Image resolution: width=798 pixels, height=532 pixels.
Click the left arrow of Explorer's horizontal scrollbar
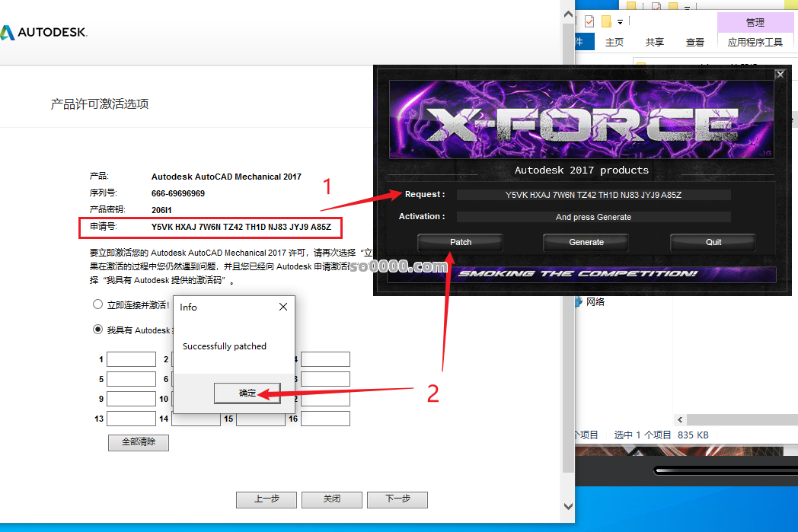tap(680, 419)
